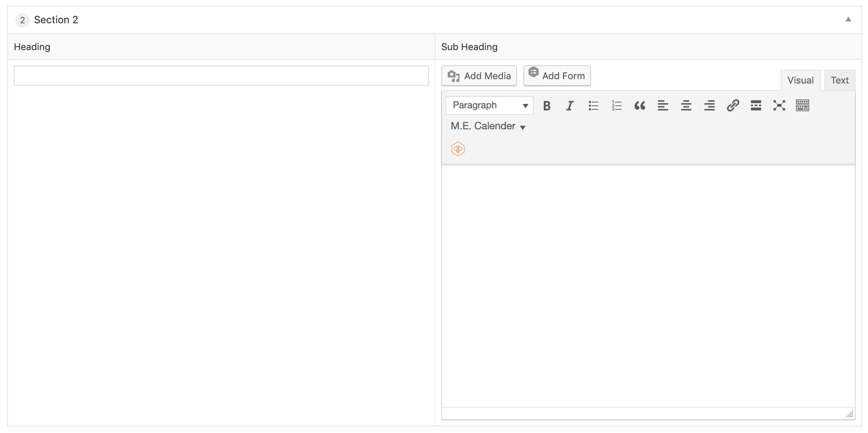Insert a hyperlink

(733, 105)
